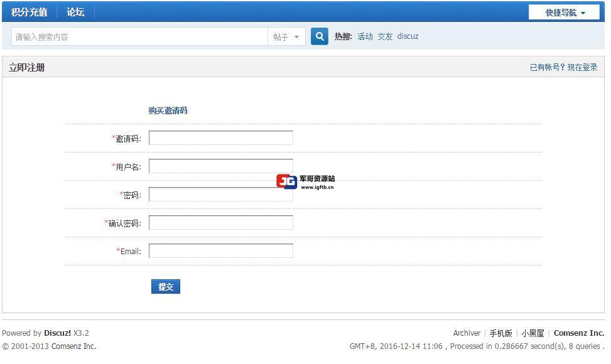Click the 确认密码 confirm password field
611x364 pixels.
(220, 223)
